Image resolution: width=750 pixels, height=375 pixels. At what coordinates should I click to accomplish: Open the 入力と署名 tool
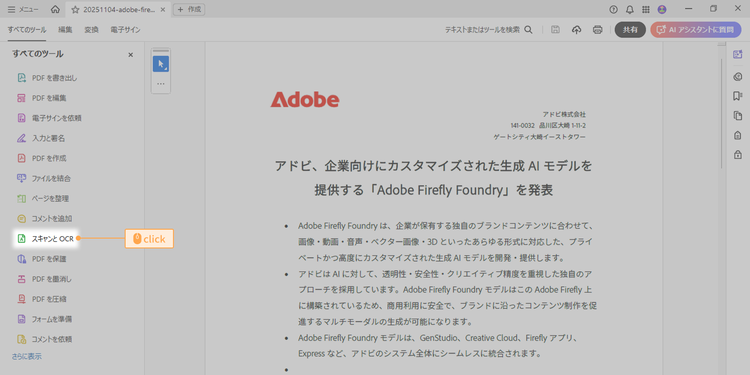(41, 138)
